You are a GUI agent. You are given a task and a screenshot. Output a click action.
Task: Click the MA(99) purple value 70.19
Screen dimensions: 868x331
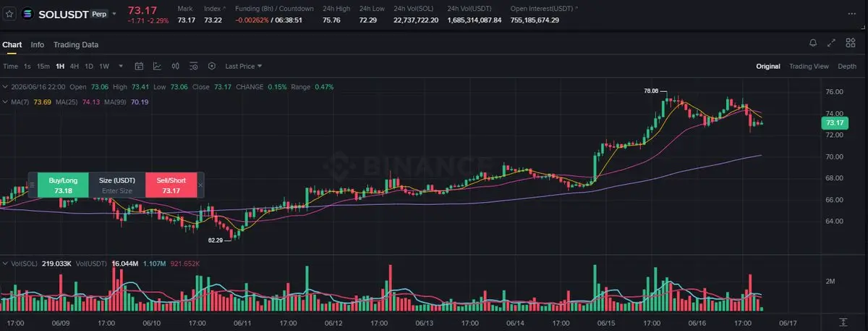[x=140, y=102]
